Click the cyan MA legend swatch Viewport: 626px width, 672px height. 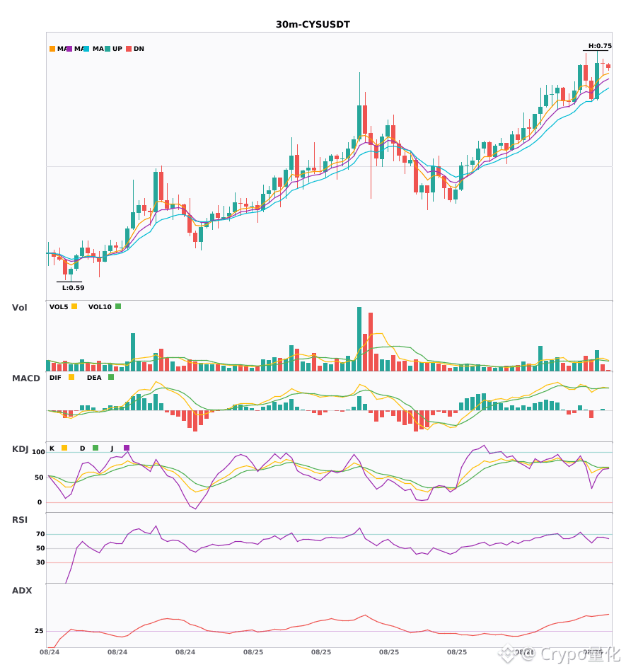tap(86, 49)
